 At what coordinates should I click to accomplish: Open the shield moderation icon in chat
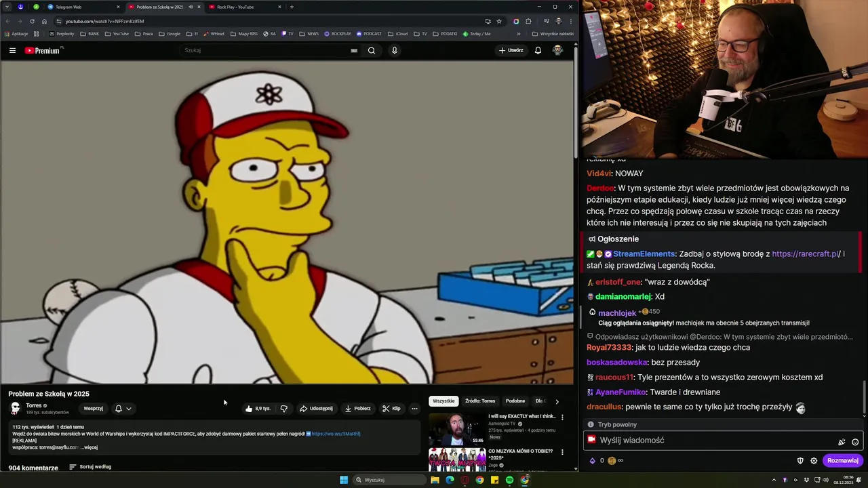(800, 461)
